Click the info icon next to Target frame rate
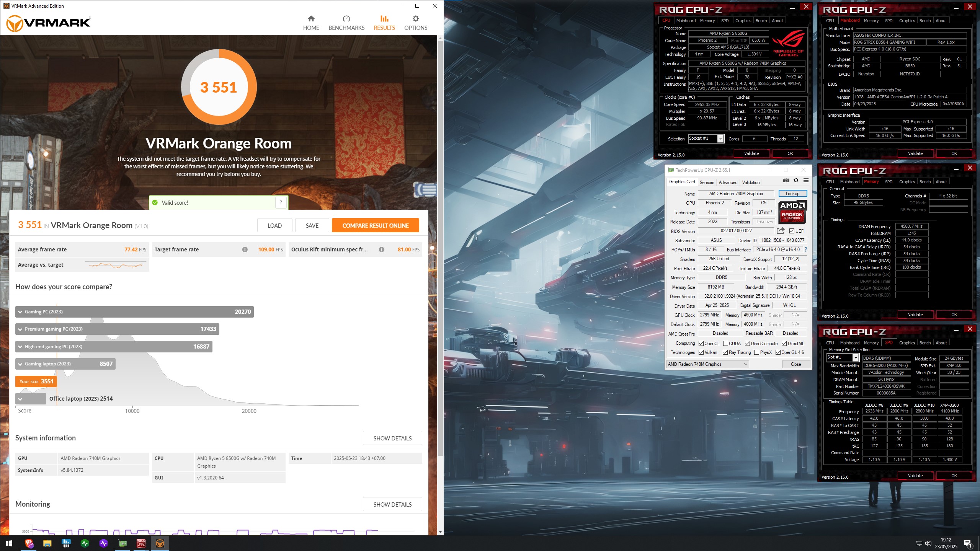Image resolution: width=980 pixels, height=551 pixels. [x=245, y=249]
